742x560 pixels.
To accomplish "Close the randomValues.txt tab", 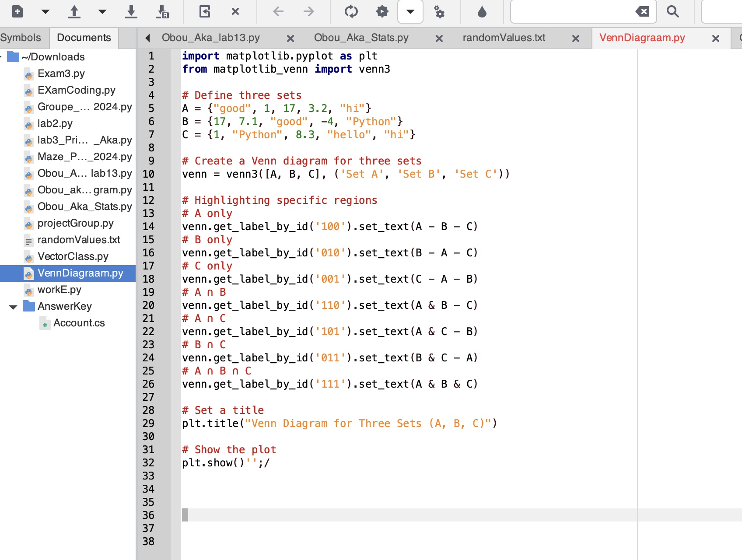I will click(576, 38).
